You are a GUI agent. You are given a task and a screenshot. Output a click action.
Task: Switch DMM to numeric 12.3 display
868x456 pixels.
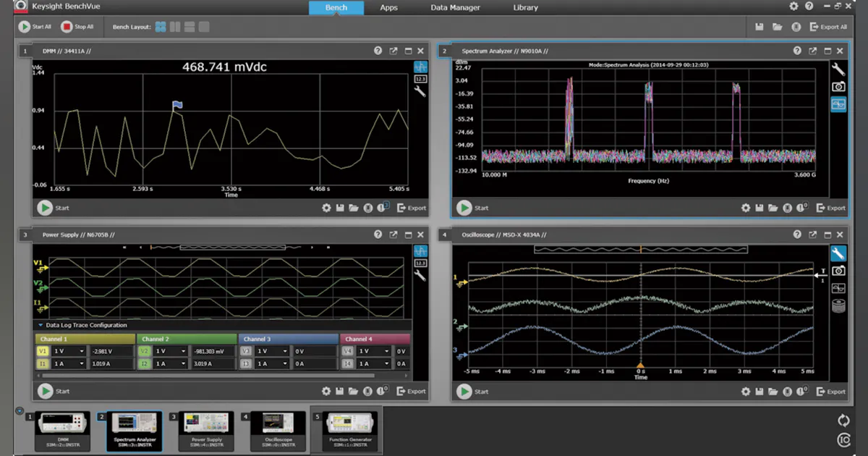(x=420, y=79)
